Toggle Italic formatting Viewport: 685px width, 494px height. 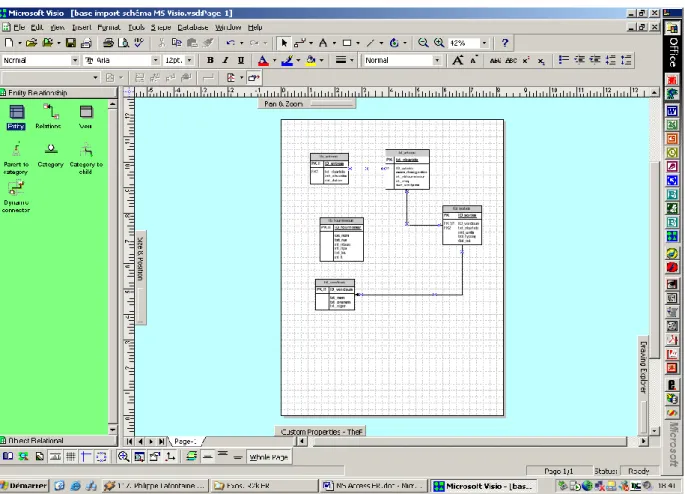(225, 60)
